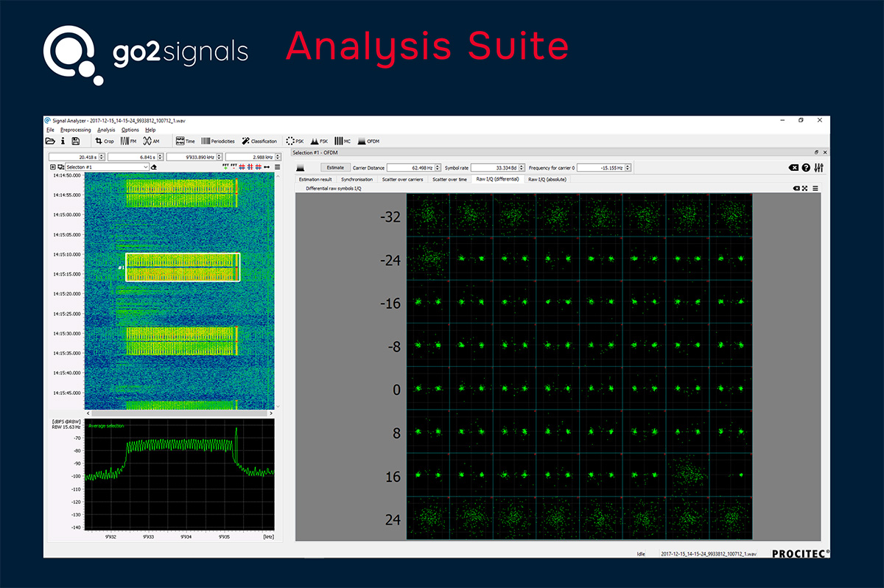Viewport: 884px width, 588px height.
Task: Click the eraser icon beside Selection #1
Action: click(153, 167)
